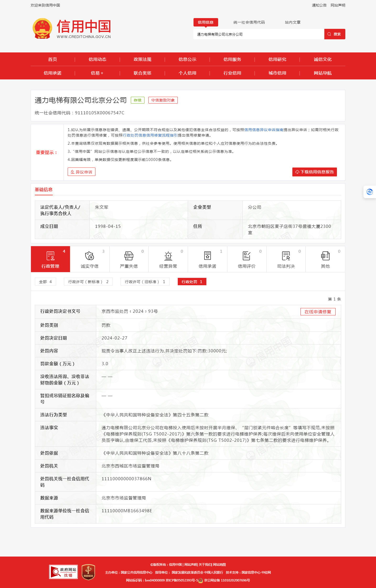The image size is (376, 588).
Task: Select the 经营异常 alarm icon
Action: tap(168, 256)
